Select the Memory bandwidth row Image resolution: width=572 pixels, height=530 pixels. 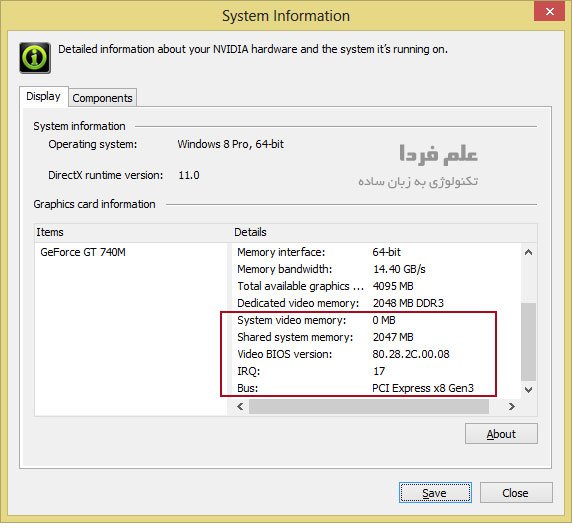376,269
